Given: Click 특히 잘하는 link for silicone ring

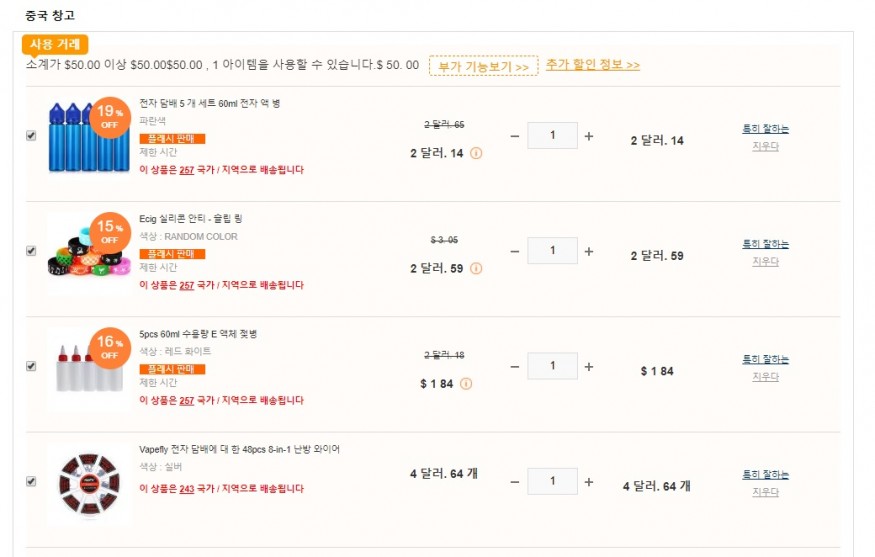Looking at the screenshot, I should coord(765,244).
